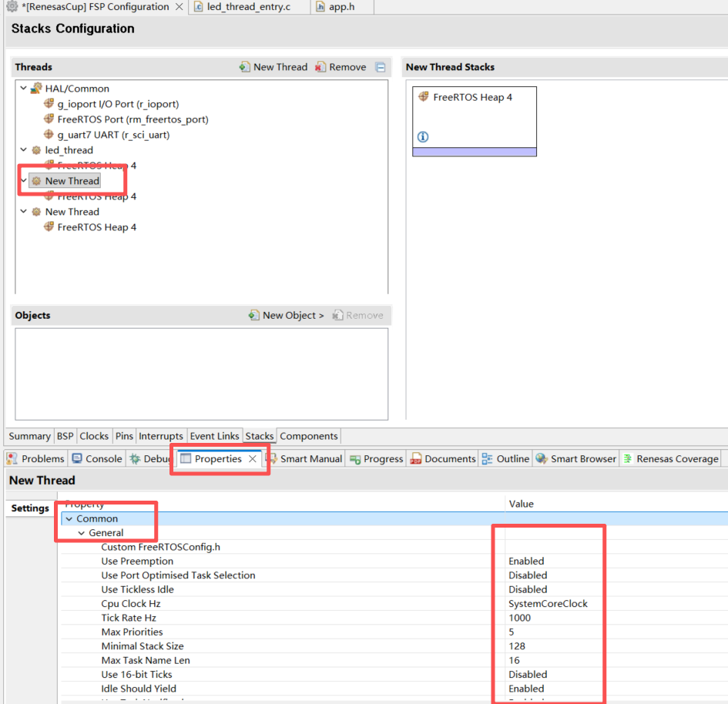The image size is (728, 704).
Task: Click the Use Tickless Idle value Disabled
Action: click(x=528, y=589)
